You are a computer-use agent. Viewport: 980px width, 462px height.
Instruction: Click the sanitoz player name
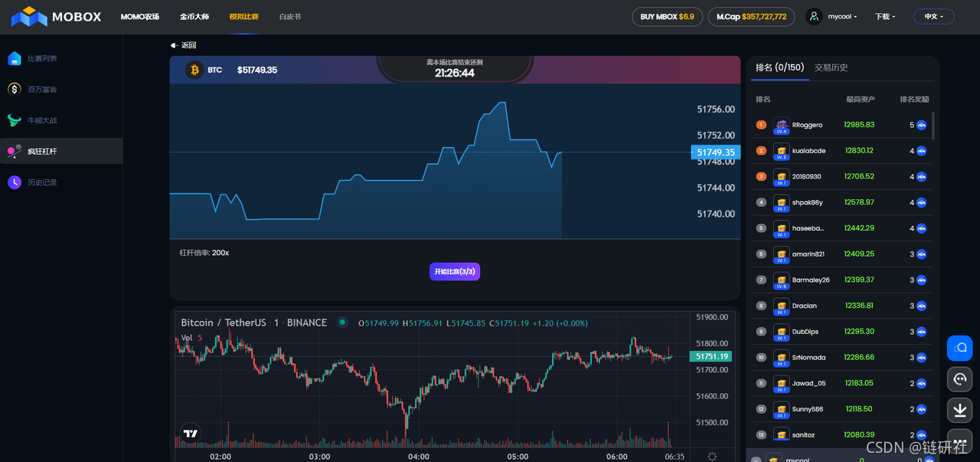[803, 435]
